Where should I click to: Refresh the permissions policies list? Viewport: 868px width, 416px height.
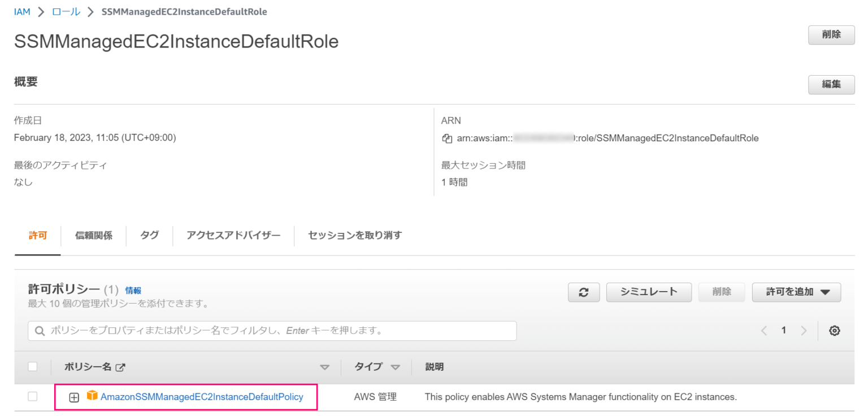[584, 292]
